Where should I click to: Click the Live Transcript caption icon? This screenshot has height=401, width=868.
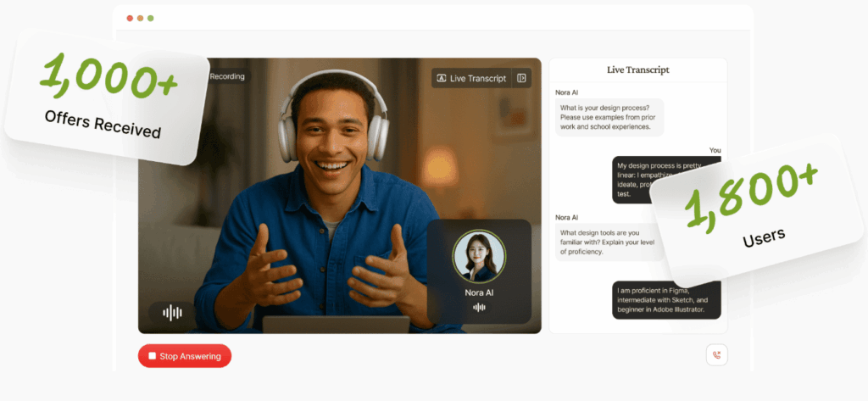coord(441,78)
